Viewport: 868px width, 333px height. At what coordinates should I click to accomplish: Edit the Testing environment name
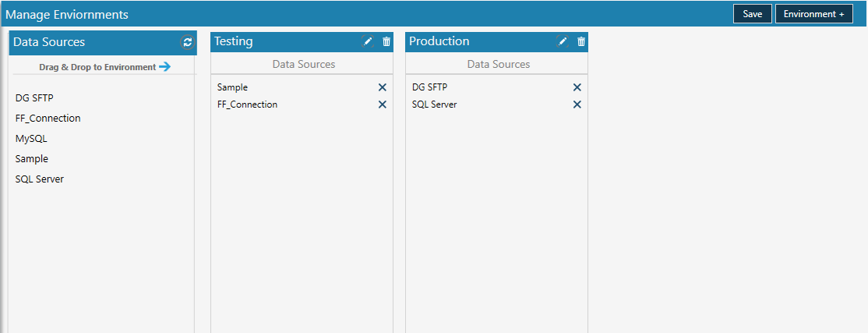368,41
